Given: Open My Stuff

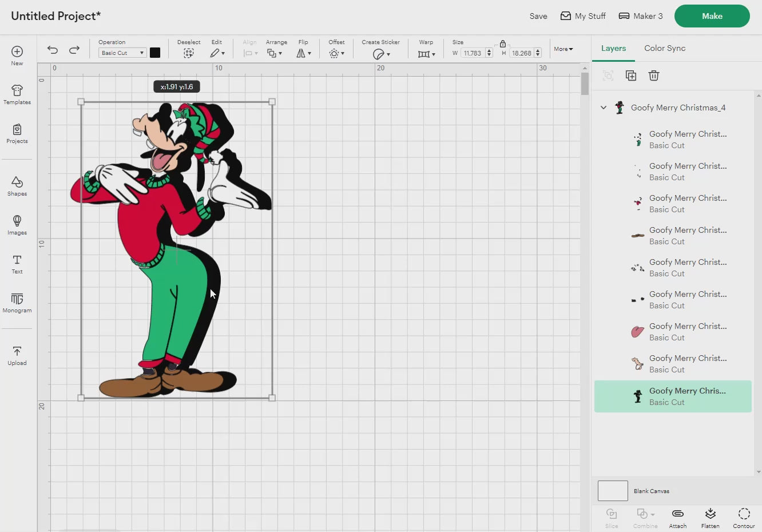Looking at the screenshot, I should coord(583,16).
